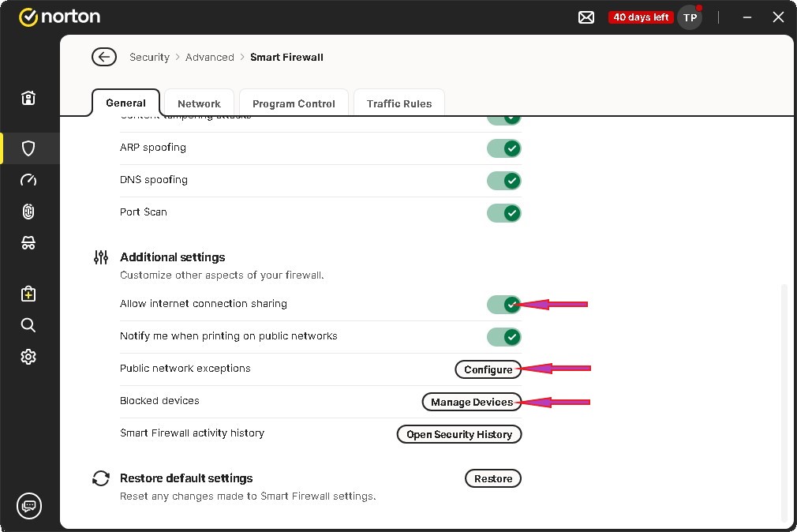Open the mail notifications envelope icon
Image resolution: width=797 pixels, height=532 pixels.
click(x=586, y=17)
